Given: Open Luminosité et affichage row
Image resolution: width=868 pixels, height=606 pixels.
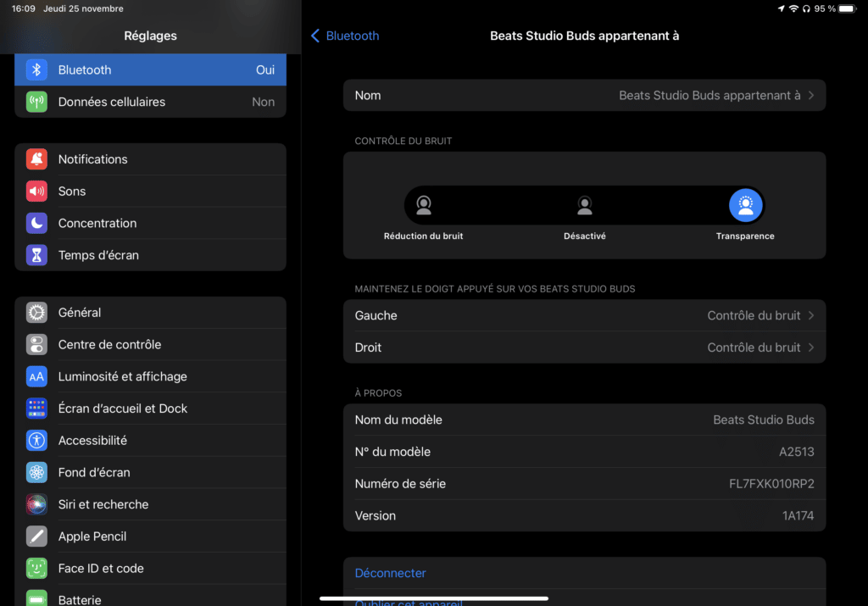Looking at the screenshot, I should point(150,377).
